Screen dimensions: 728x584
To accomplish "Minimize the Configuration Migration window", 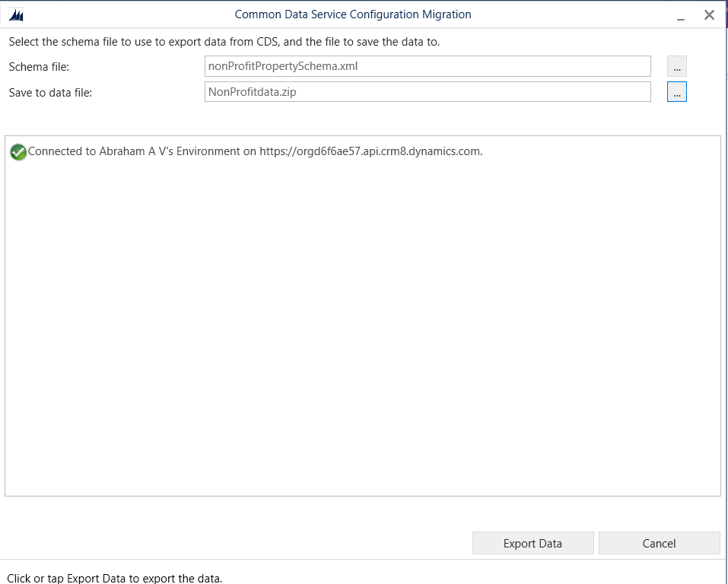I will point(680,15).
